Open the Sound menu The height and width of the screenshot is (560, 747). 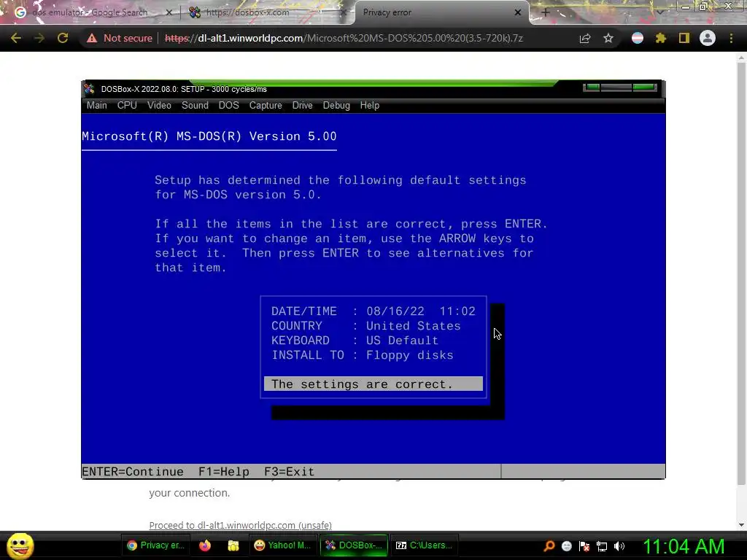195,105
